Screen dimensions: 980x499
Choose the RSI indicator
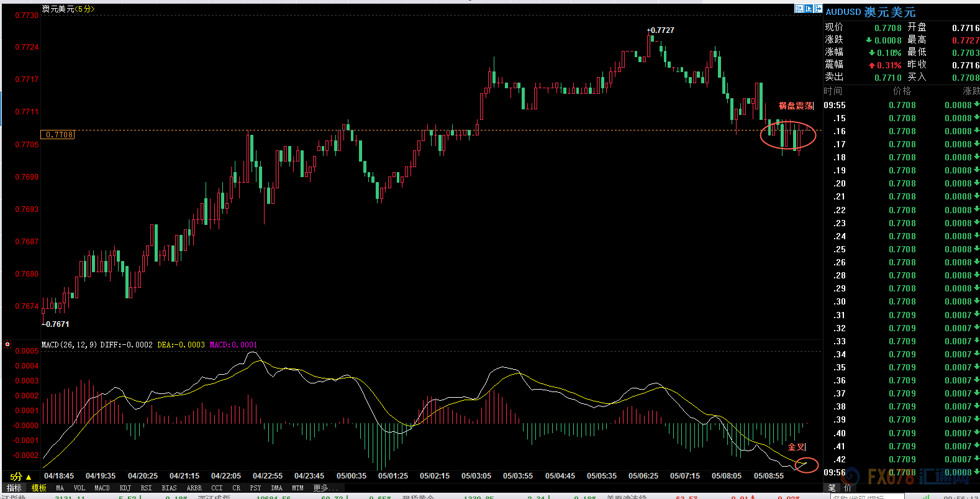coord(146,488)
